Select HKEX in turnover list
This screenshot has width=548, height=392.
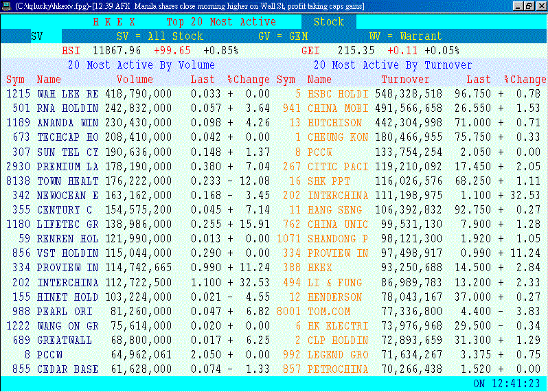click(x=412, y=268)
